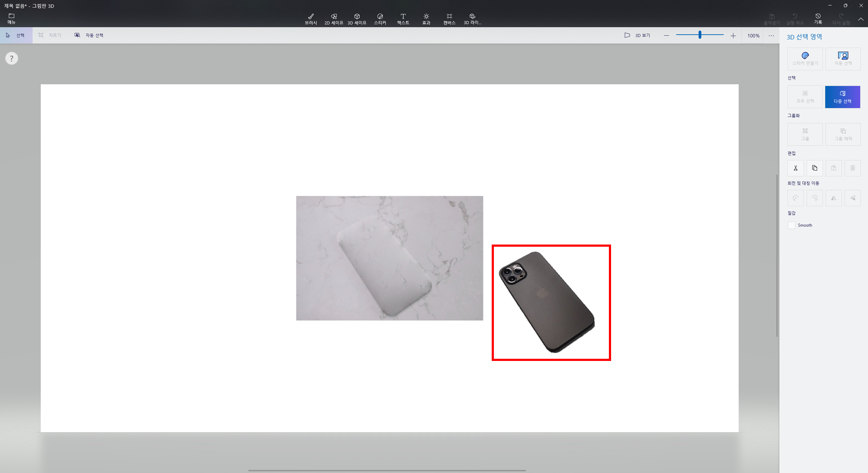Open the Effects tool
Viewport: 868px width, 473px height.
[426, 19]
